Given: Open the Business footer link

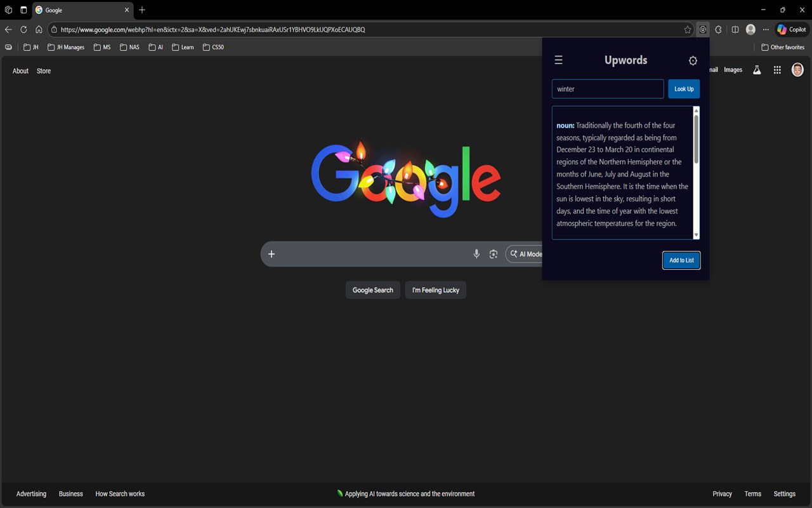Looking at the screenshot, I should click(71, 493).
